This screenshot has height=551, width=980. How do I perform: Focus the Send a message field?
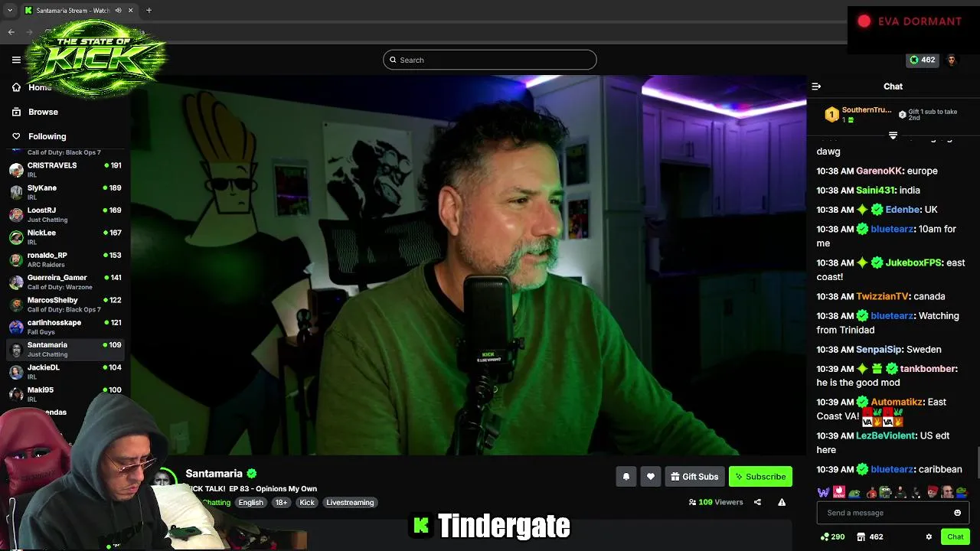(x=885, y=513)
